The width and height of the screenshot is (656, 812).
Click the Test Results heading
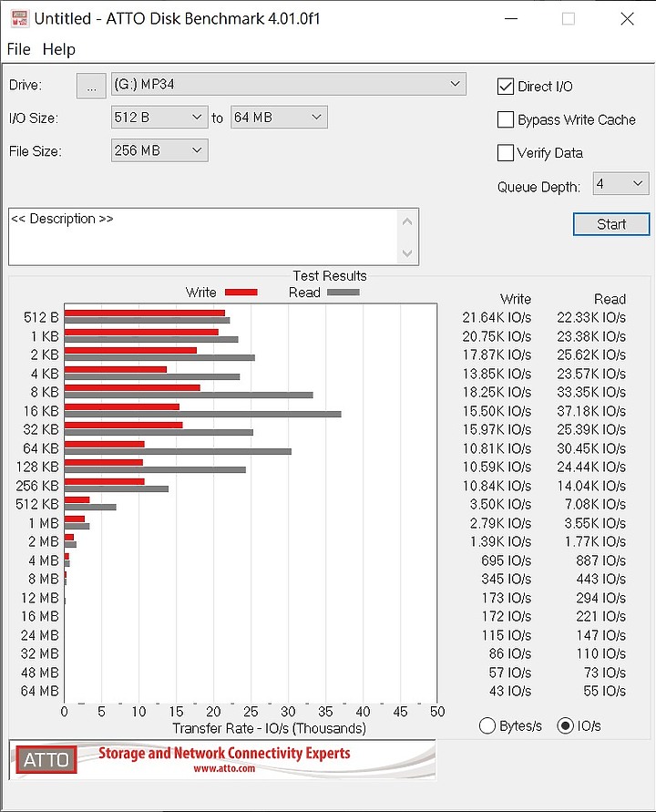(330, 275)
